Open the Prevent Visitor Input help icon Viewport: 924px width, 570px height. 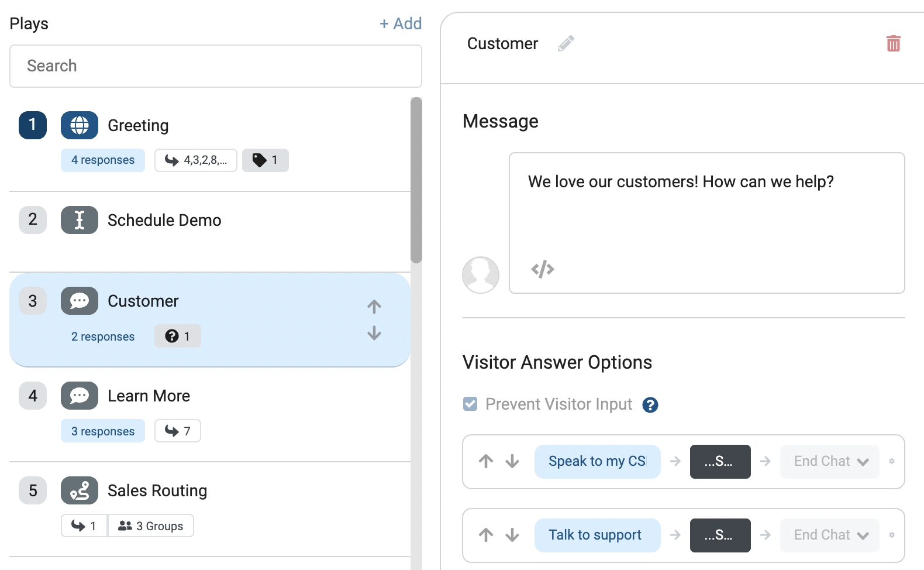point(650,405)
